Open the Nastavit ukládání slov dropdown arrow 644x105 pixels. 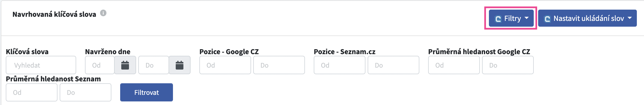pos(630,18)
